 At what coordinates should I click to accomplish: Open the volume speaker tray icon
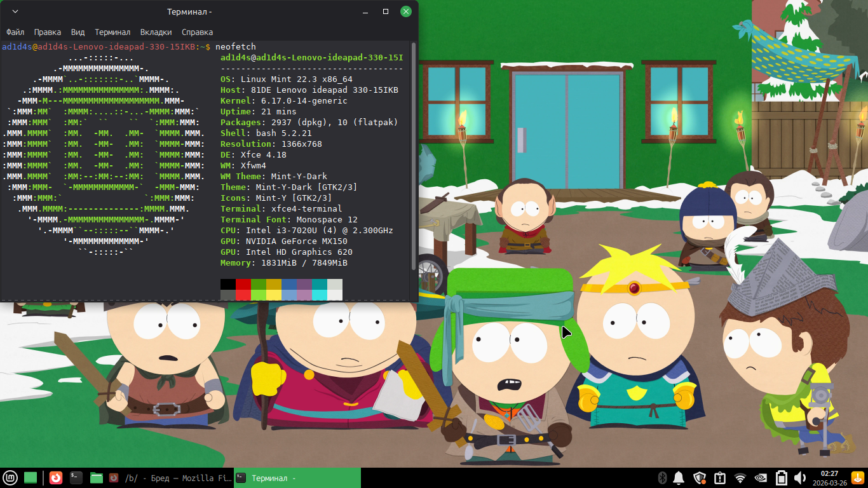coord(800,478)
